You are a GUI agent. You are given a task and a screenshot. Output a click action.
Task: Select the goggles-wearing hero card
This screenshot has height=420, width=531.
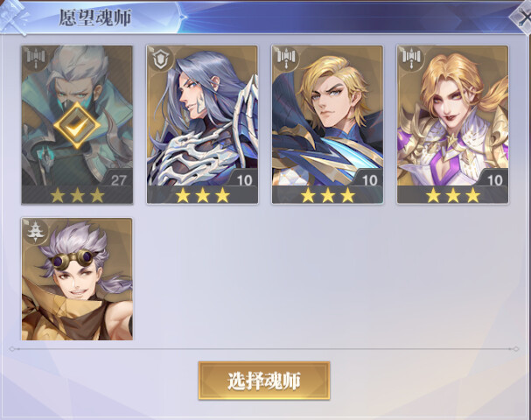tap(77, 279)
